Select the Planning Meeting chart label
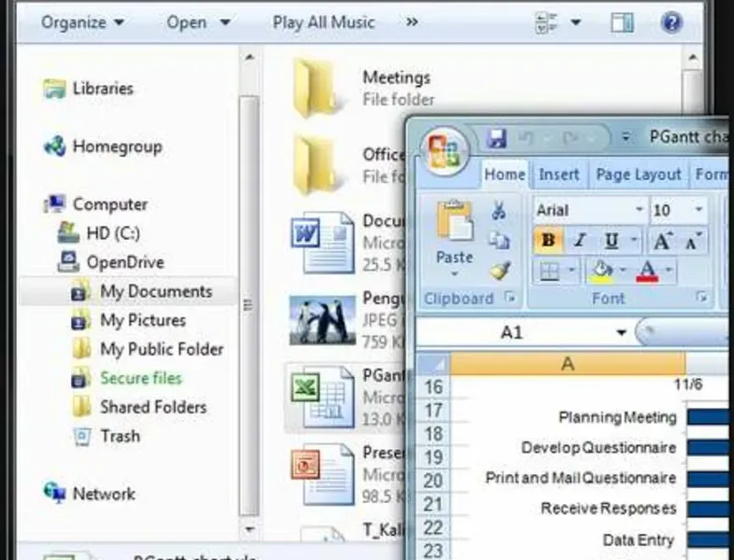 (x=617, y=417)
